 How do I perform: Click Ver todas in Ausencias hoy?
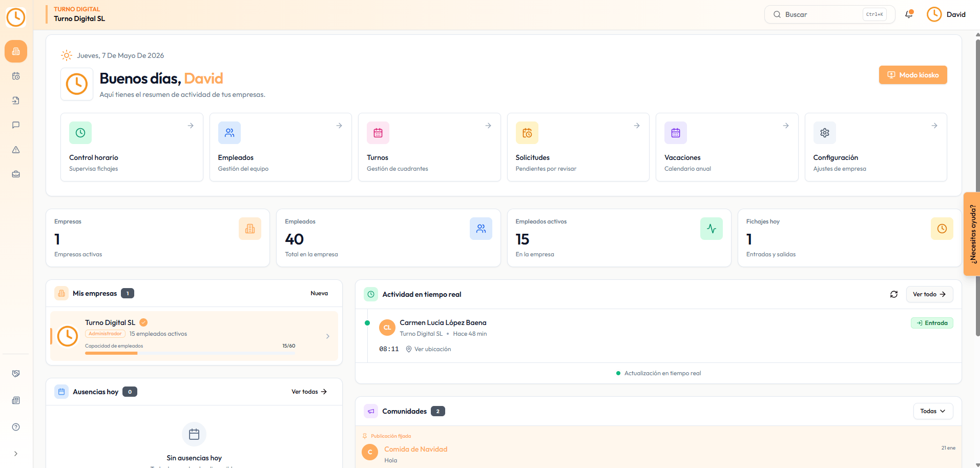[x=309, y=392]
